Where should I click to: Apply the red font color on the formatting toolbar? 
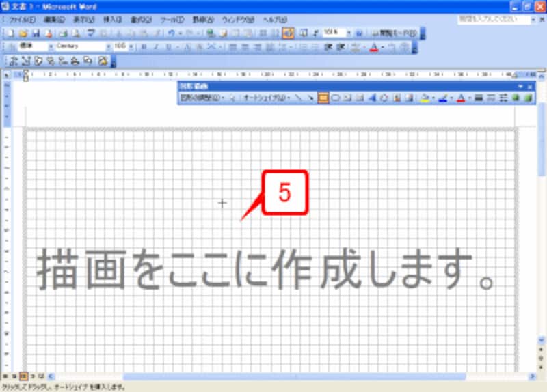point(373,47)
